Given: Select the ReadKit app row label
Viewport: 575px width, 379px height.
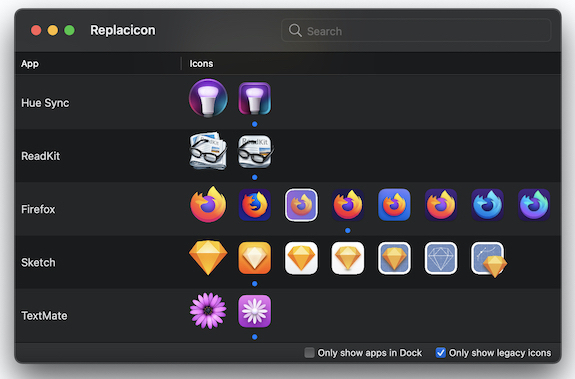Looking at the screenshot, I should click(x=40, y=156).
